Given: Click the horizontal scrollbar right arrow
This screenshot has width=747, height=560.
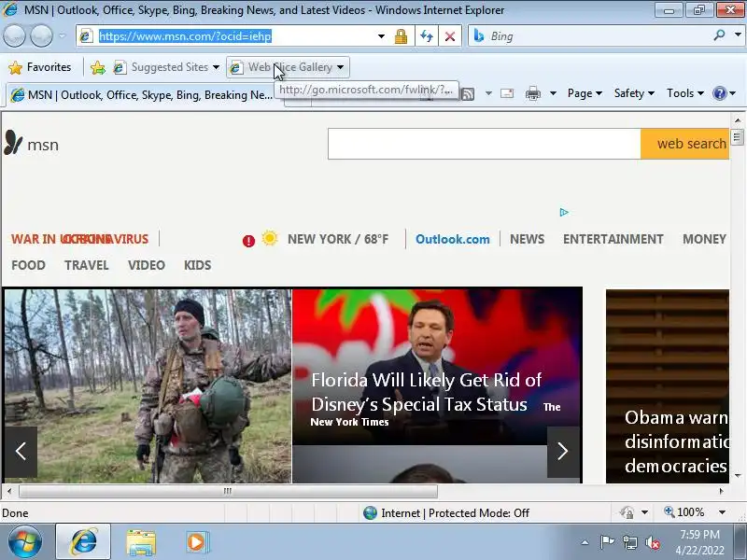Looking at the screenshot, I should 721,491.
